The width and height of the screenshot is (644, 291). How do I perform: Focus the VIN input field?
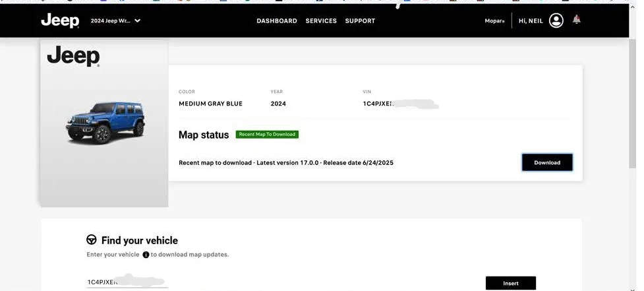(x=127, y=282)
